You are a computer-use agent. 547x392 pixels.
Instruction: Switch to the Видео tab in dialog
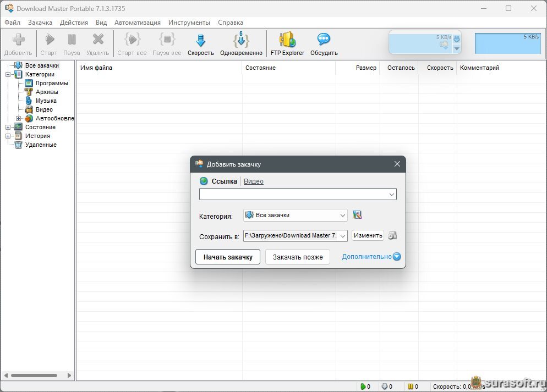point(253,181)
